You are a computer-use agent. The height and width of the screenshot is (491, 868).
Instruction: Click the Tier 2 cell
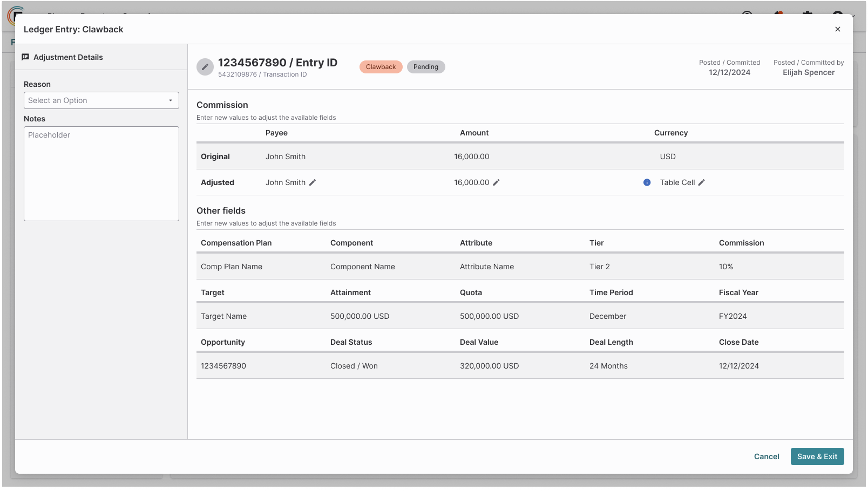pyautogui.click(x=600, y=267)
